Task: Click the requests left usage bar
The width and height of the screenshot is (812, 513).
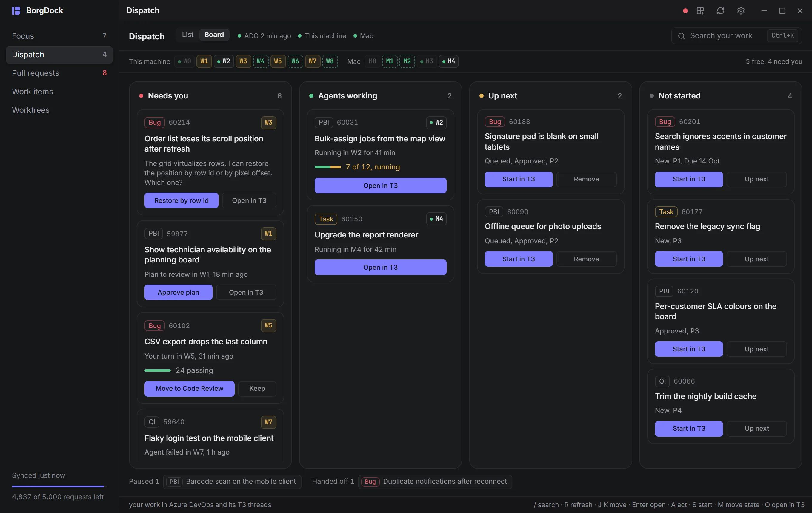Action: click(x=59, y=486)
